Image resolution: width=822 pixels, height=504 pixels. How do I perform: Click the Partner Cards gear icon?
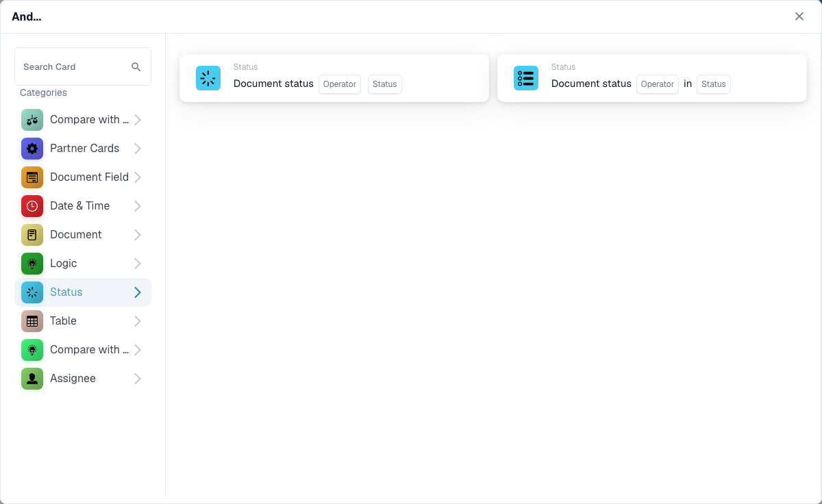coord(32,149)
